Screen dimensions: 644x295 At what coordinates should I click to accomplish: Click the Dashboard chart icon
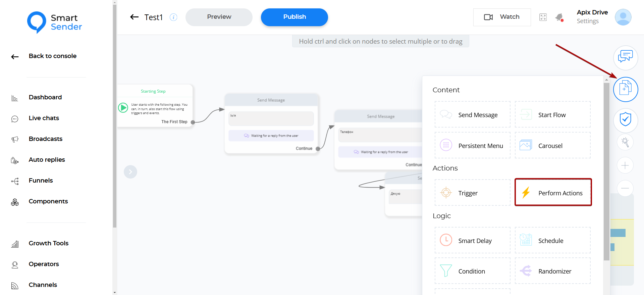[x=15, y=98]
